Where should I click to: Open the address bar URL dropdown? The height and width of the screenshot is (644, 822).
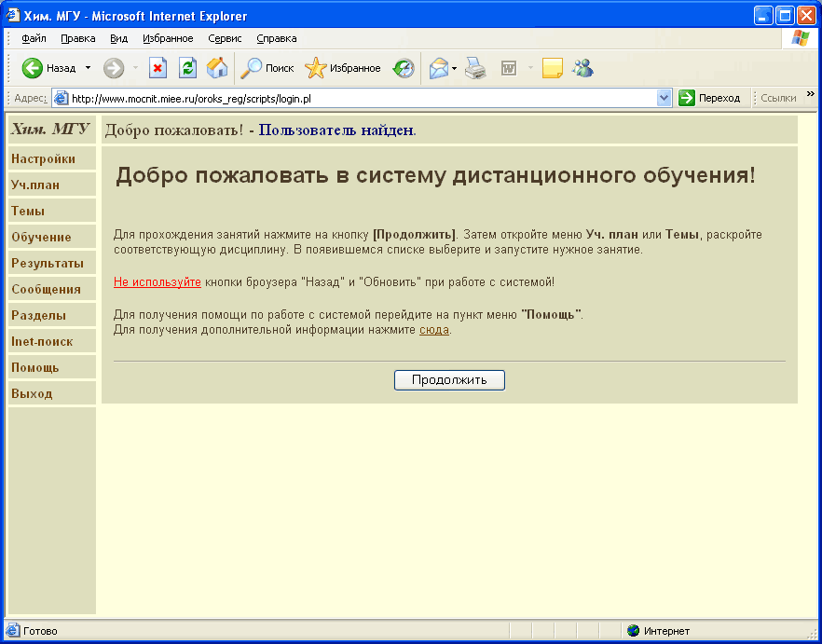(664, 98)
